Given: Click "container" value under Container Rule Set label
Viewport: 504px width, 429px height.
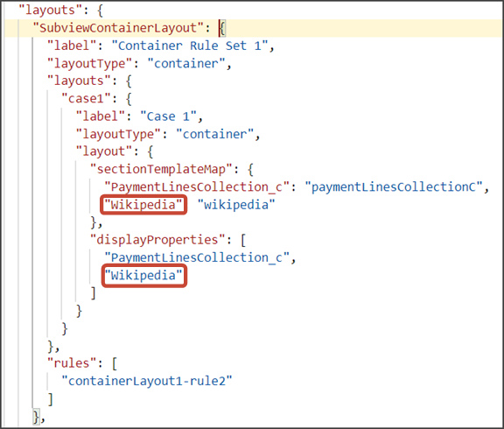Looking at the screenshot, I should pos(186,63).
